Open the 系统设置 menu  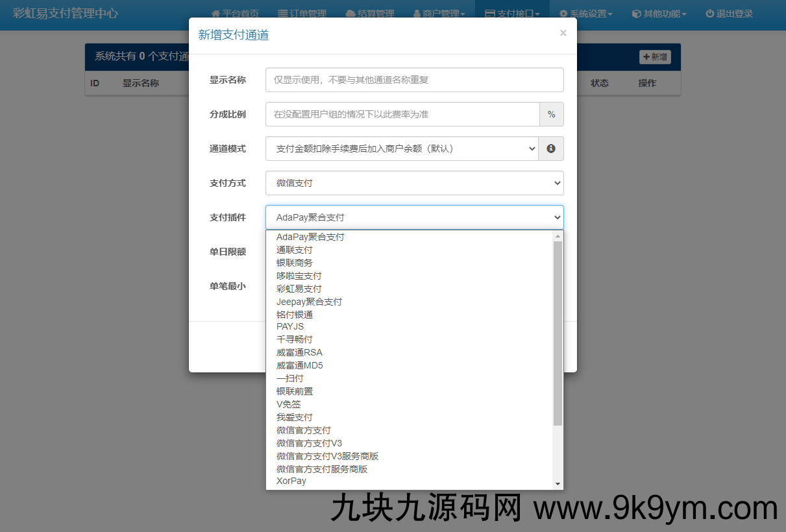pyautogui.click(x=585, y=12)
